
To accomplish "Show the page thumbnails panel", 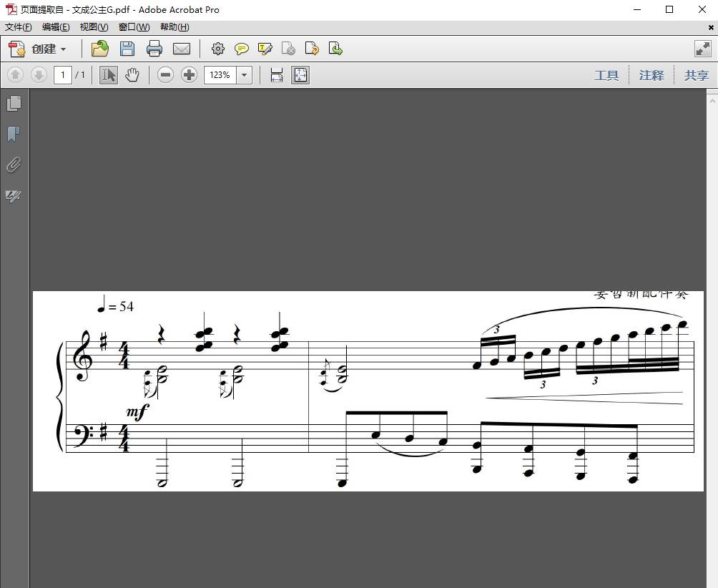I will 14,103.
